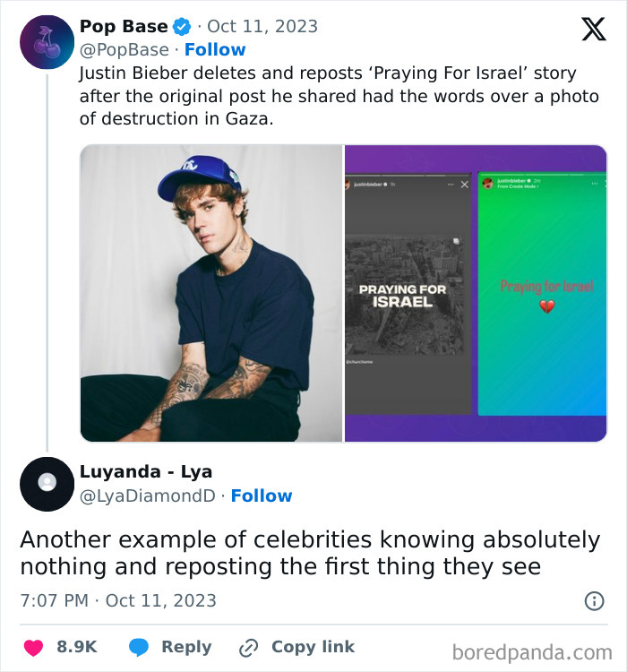Open the Pop Base profile avatar
The image size is (627, 672).
pos(47,42)
